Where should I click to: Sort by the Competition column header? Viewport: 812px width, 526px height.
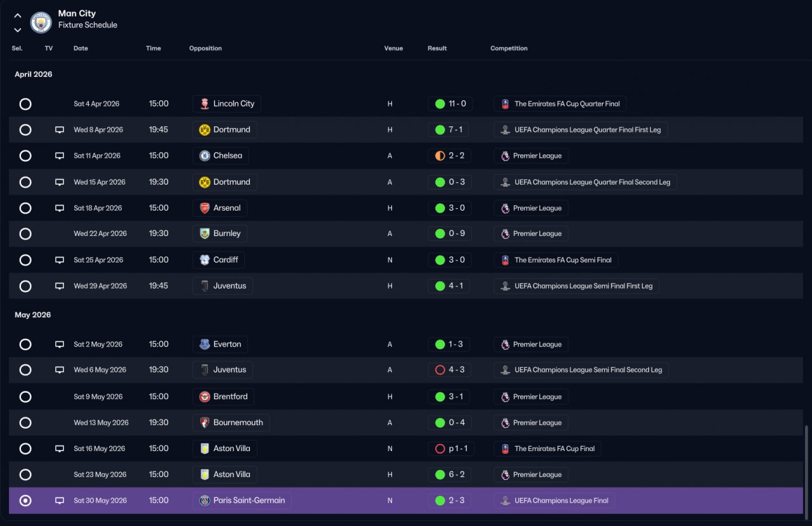(509, 48)
